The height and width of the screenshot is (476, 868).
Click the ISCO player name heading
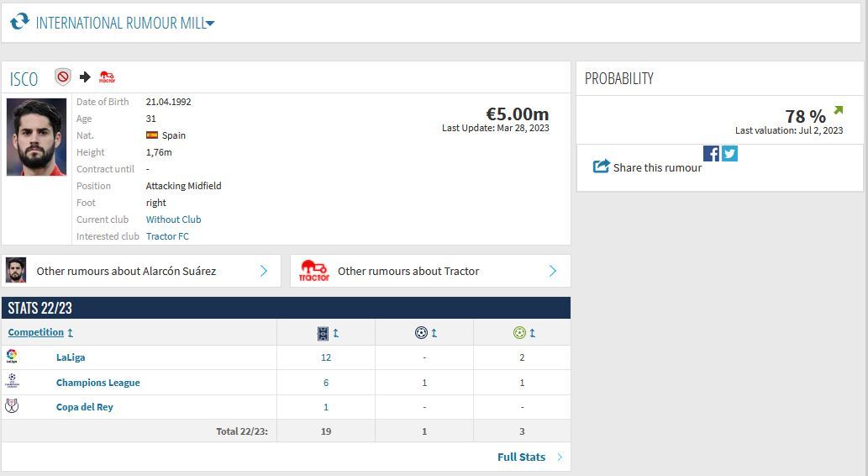24,79
